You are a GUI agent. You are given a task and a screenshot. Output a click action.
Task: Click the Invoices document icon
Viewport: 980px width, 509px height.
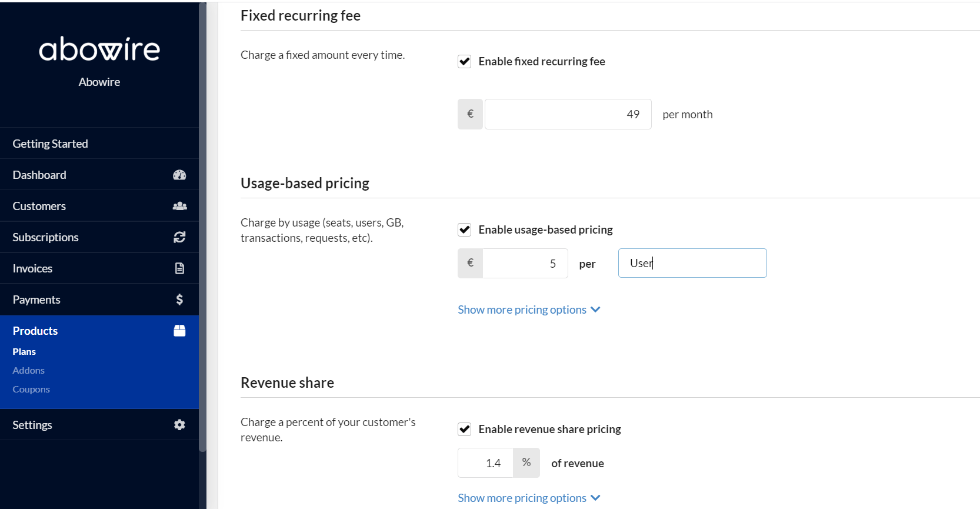point(179,268)
